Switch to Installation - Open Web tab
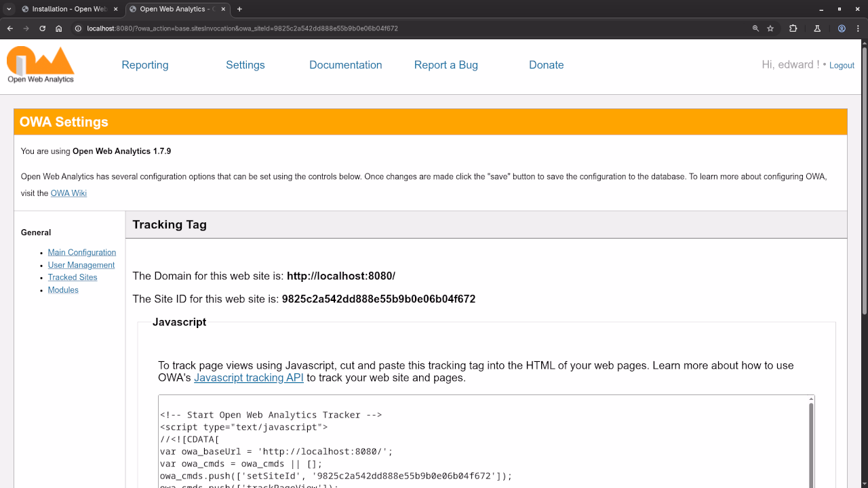 pyautogui.click(x=70, y=9)
